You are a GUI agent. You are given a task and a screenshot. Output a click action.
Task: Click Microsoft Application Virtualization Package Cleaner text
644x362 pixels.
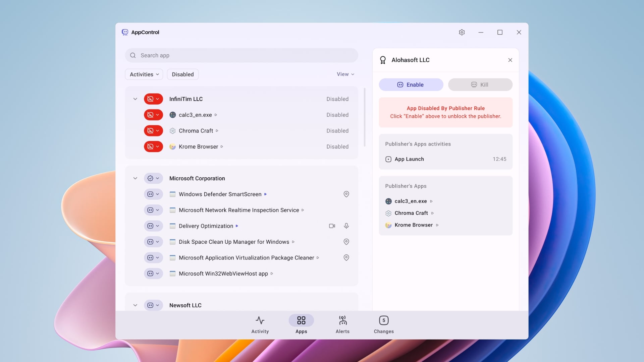(x=246, y=257)
